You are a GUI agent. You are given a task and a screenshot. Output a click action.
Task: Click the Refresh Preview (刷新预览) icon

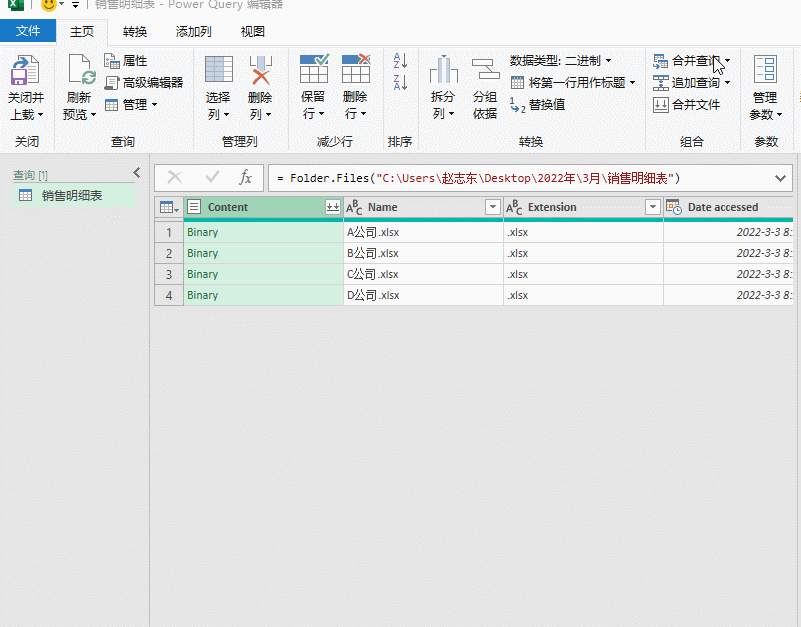pos(82,69)
